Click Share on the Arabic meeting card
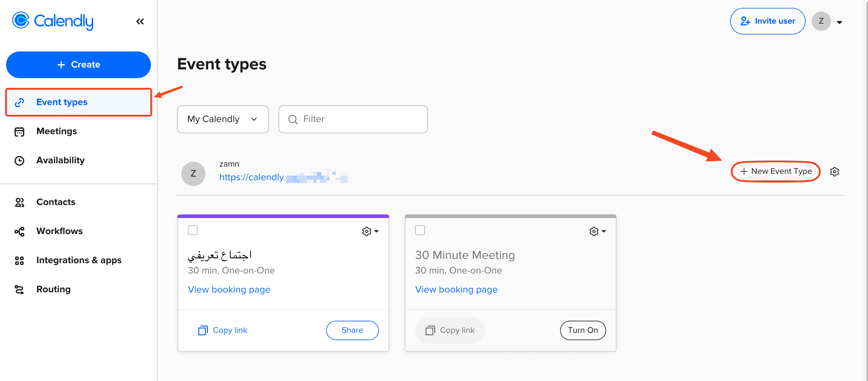The image size is (868, 381). [352, 330]
